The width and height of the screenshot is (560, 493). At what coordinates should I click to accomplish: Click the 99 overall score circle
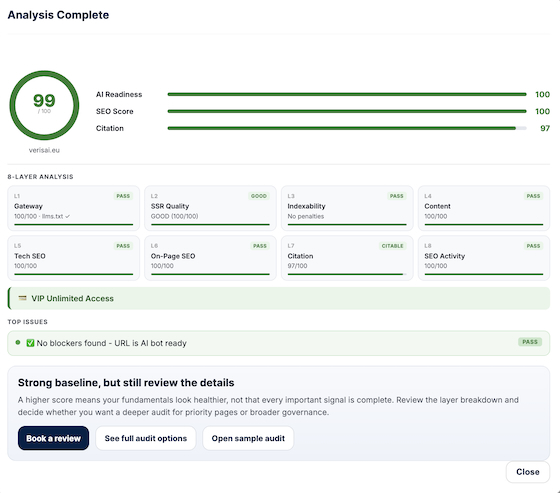[x=44, y=105]
